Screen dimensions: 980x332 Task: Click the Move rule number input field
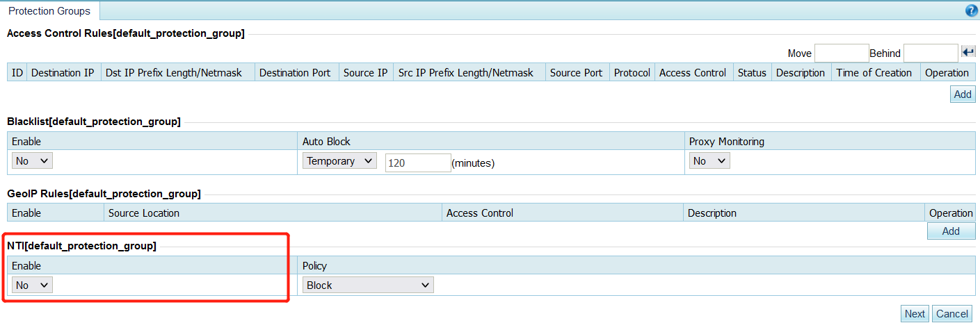tap(841, 53)
